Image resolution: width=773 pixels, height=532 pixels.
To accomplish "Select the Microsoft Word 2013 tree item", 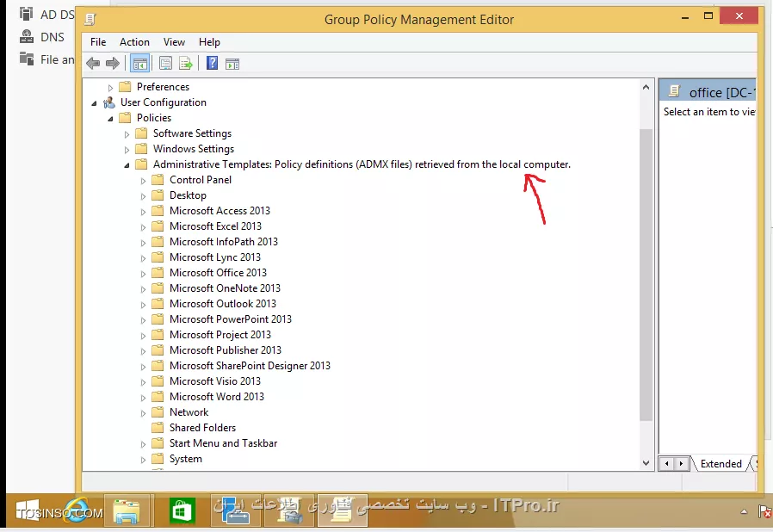I will 216,396.
